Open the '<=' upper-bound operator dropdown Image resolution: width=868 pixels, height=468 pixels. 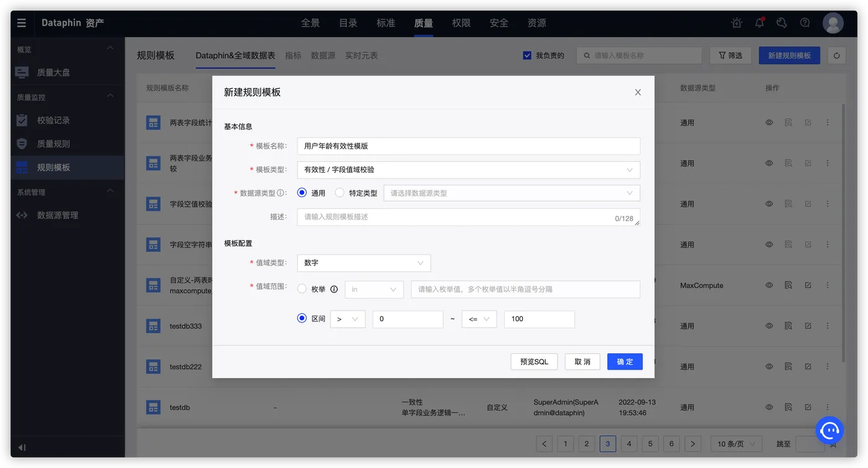click(479, 319)
